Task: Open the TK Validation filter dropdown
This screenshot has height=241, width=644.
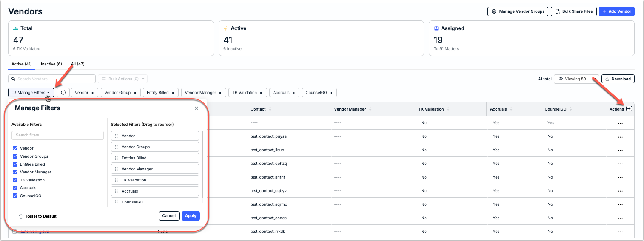Action: coord(248,93)
